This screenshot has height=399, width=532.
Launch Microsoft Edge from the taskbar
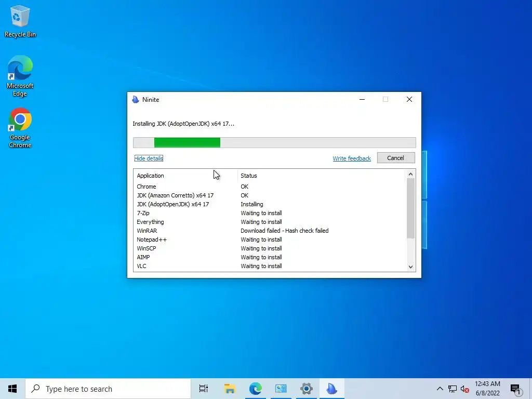[255, 389]
